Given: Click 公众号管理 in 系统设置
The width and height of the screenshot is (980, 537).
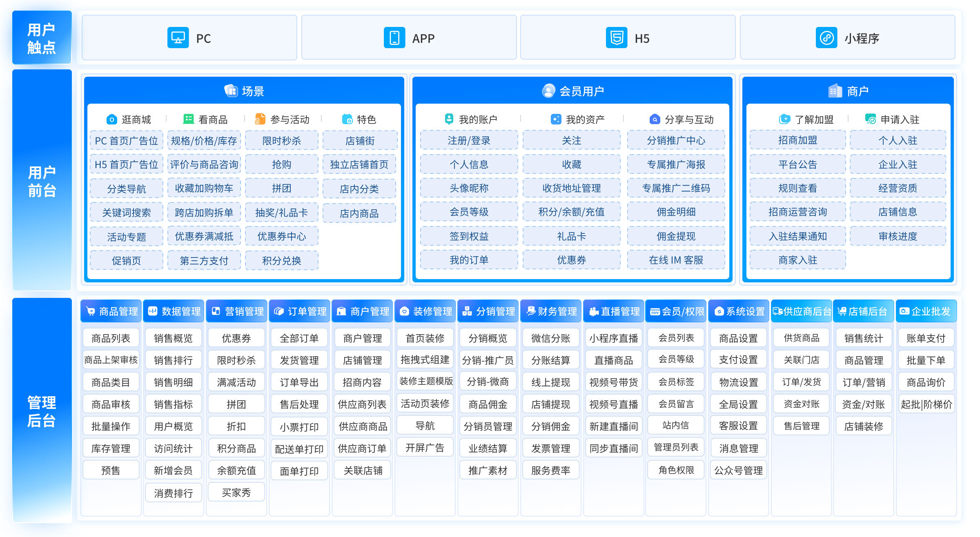Looking at the screenshot, I should pos(738,470).
